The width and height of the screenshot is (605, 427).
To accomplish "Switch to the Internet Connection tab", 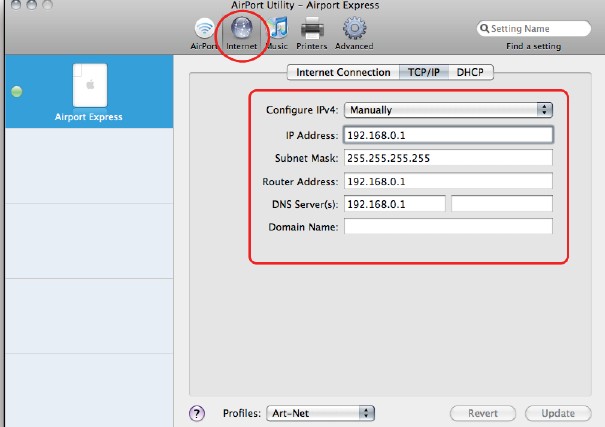I will (343, 73).
